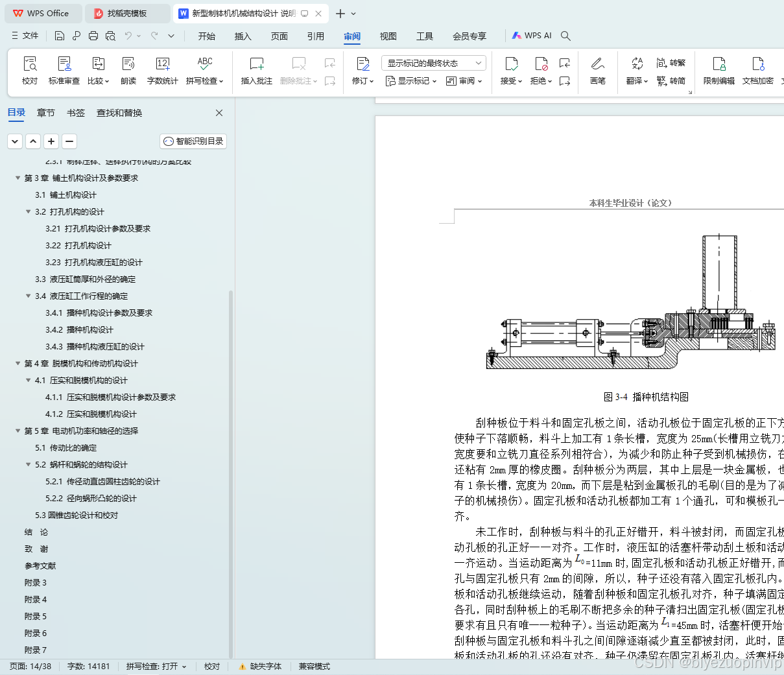784x675 pixels.
Task: Click the 图 3-4 播种机结构图 diagram
Action: (x=631, y=303)
